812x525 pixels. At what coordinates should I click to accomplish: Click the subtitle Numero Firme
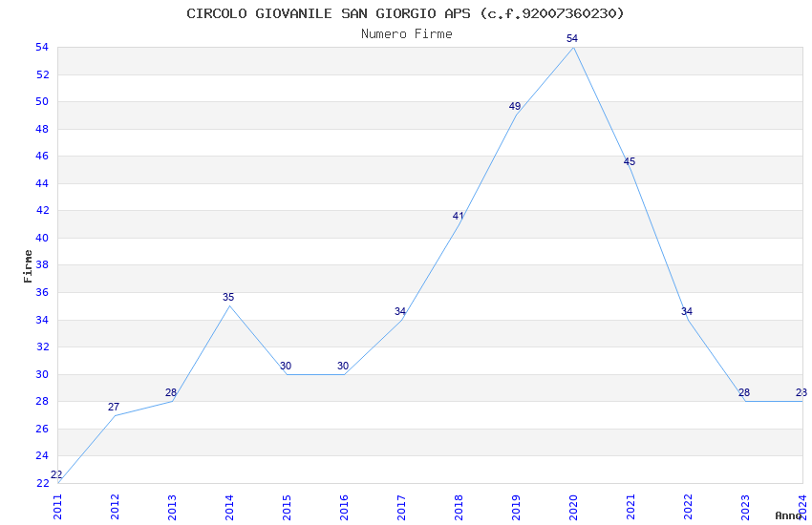[x=407, y=34]
